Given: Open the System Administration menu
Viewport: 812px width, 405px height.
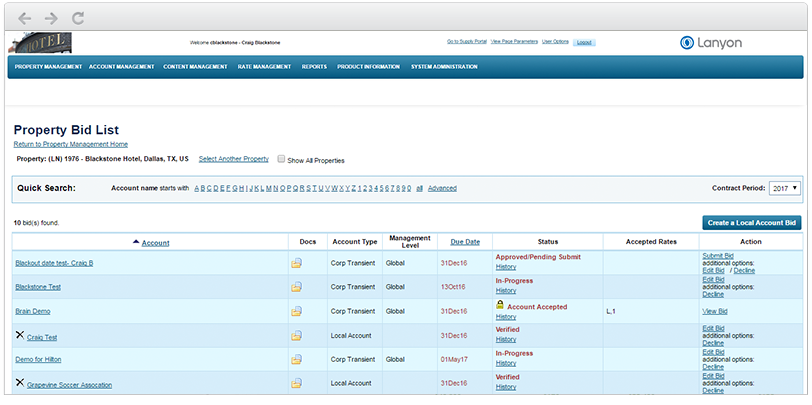Looking at the screenshot, I should tap(442, 67).
